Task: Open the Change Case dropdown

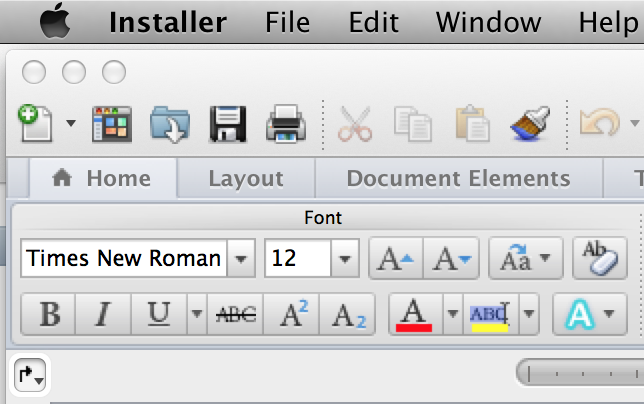Action: click(x=525, y=259)
